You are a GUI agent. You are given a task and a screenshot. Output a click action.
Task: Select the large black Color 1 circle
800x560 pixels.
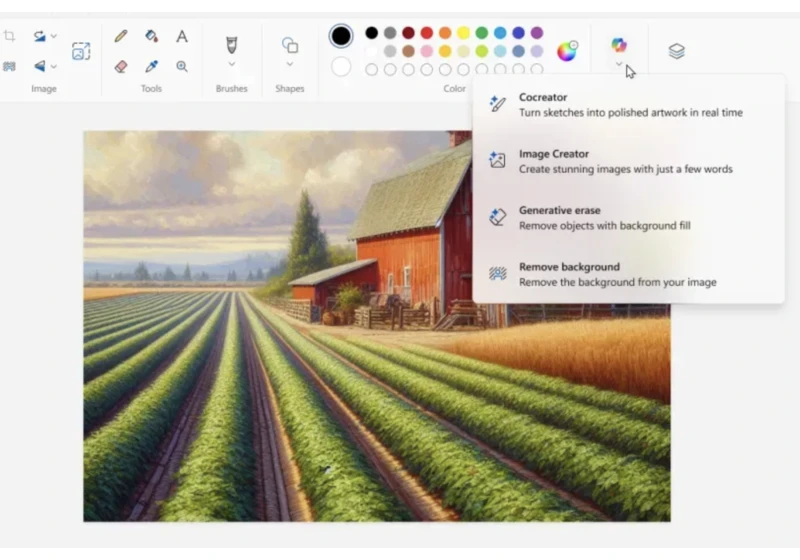click(x=341, y=36)
